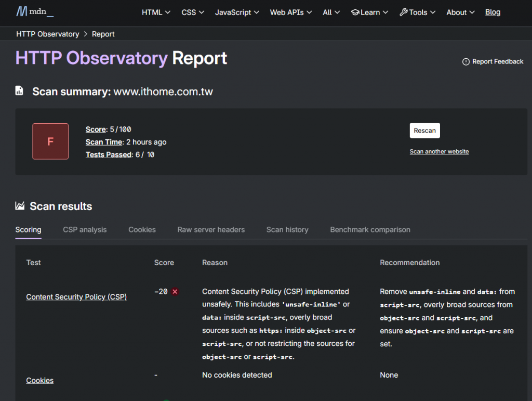Screen dimensions: 532x401
Task: Go to HTTP Observatory breadcrumb
Action: click(47, 34)
